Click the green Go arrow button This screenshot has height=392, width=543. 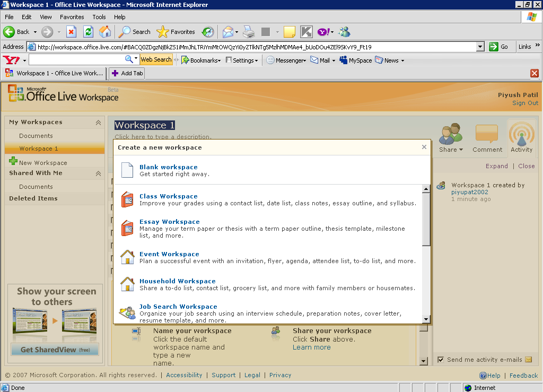(x=494, y=47)
